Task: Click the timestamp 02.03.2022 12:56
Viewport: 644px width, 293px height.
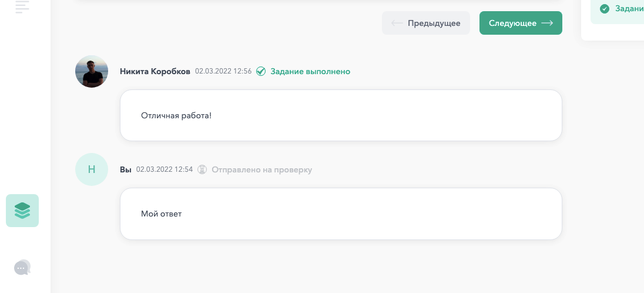Action: 223,71
